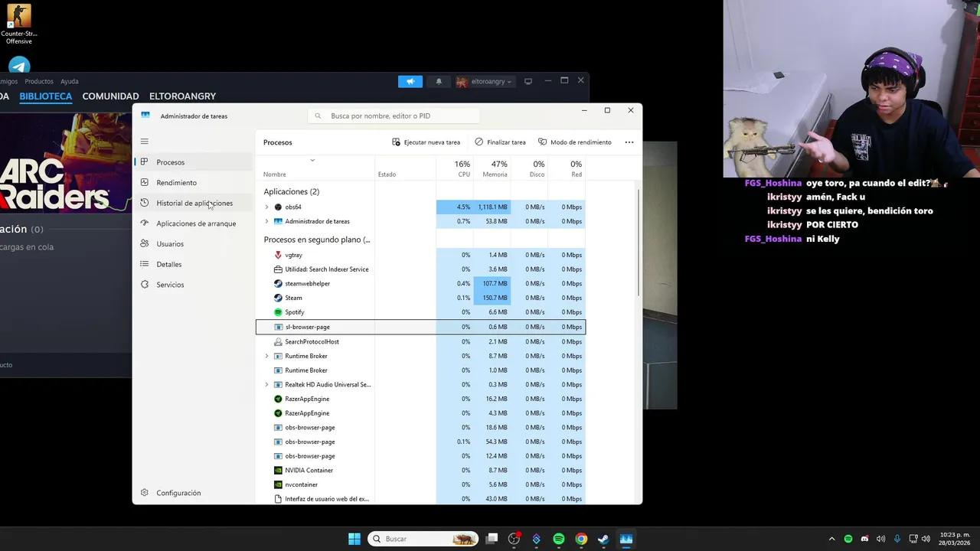Click the Ejecutar nueva tarea button
The image size is (980, 551).
[x=426, y=142]
